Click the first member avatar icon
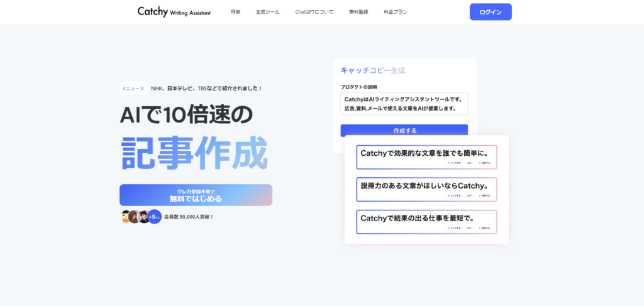The image size is (644, 306). click(x=126, y=217)
